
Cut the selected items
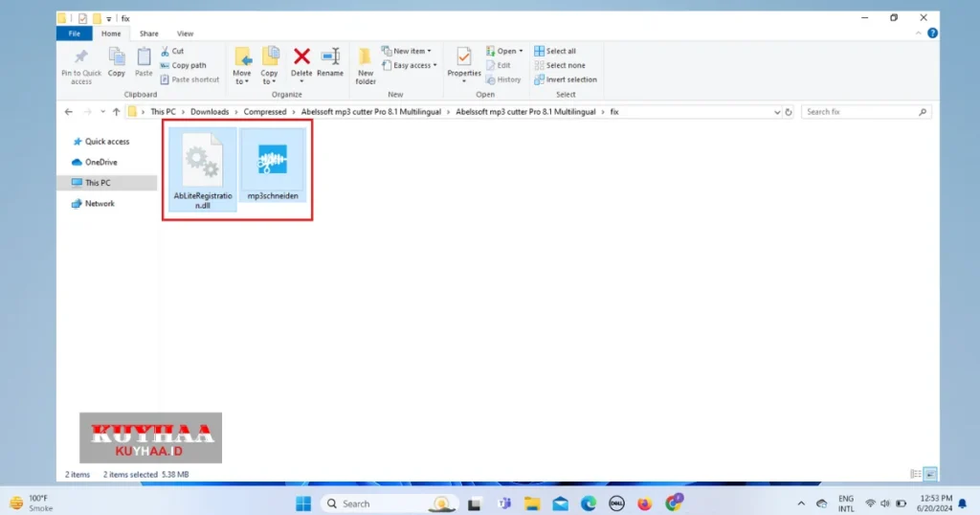pyautogui.click(x=172, y=52)
